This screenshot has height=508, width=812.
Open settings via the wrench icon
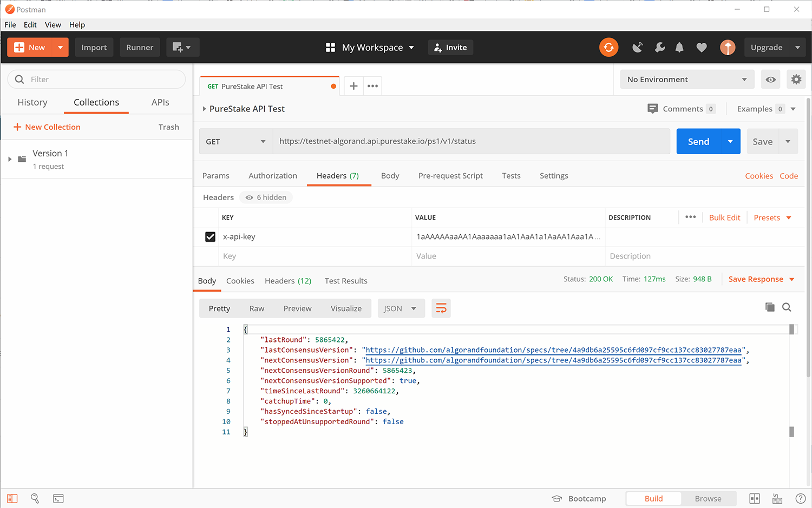point(659,47)
